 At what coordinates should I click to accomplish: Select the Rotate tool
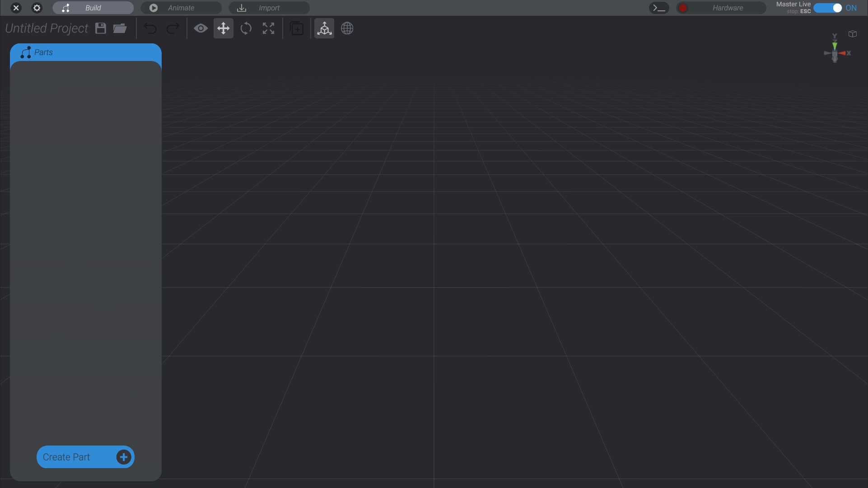(246, 28)
